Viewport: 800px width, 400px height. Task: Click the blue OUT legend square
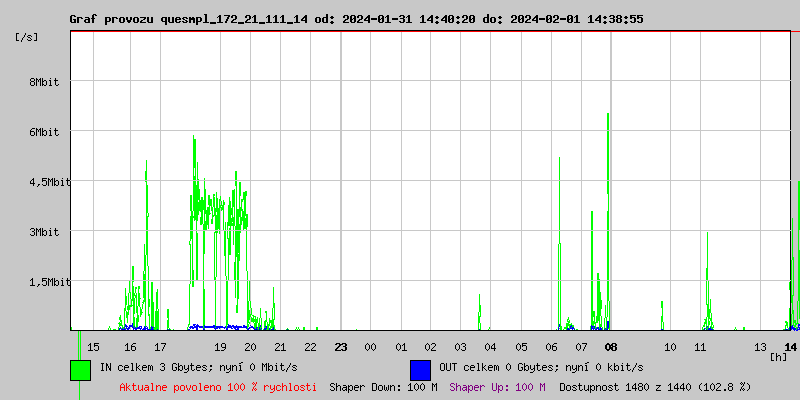click(420, 370)
